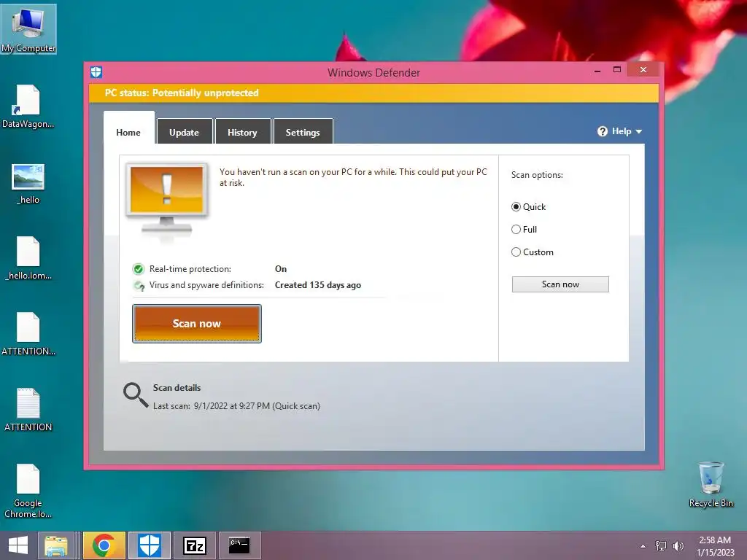Click the Virus and spyware definitions status icon

[x=139, y=285]
